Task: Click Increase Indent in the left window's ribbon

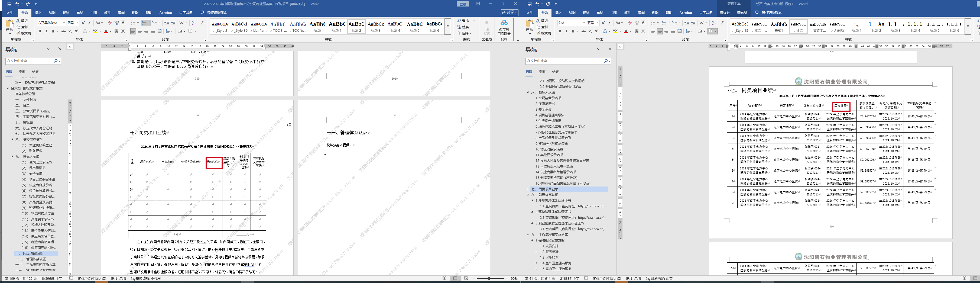Action: click(x=173, y=23)
